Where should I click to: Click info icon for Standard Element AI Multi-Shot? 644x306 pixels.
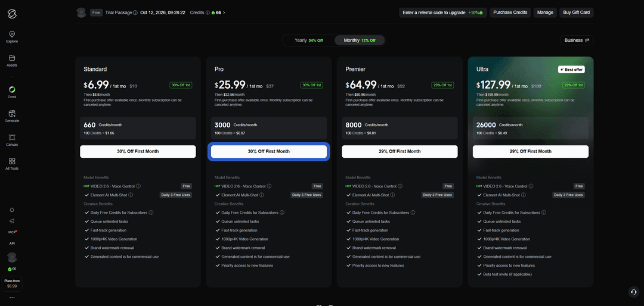pyautogui.click(x=131, y=195)
